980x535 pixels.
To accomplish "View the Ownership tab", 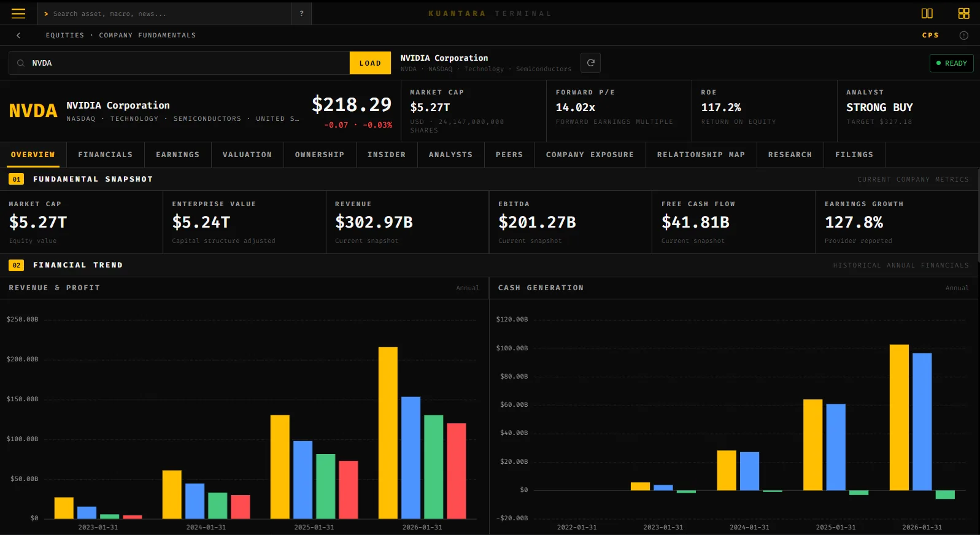I will tap(320, 155).
